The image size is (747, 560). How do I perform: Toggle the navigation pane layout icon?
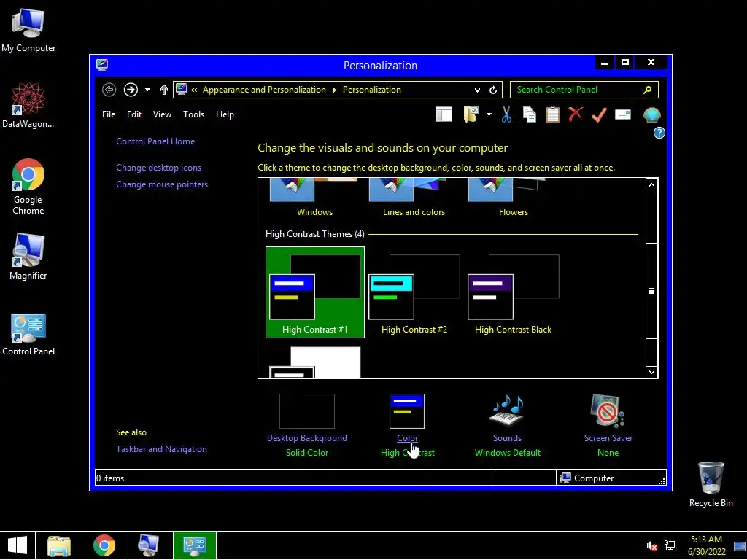pyautogui.click(x=444, y=114)
